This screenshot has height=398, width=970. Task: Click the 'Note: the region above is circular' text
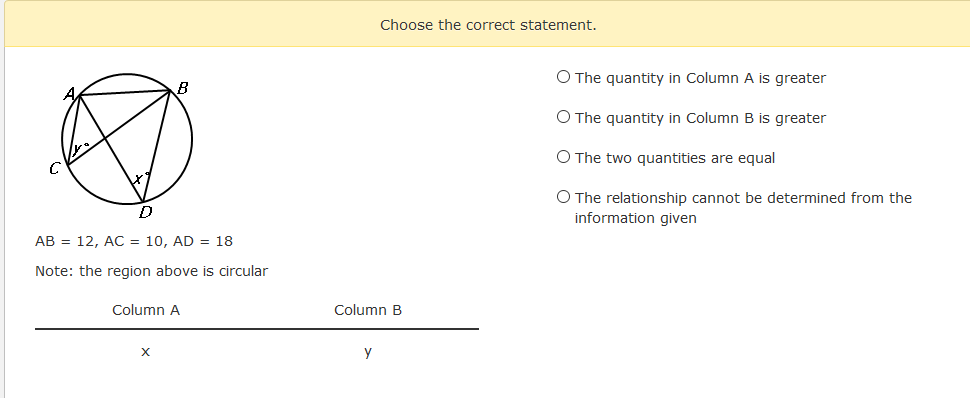(x=152, y=271)
